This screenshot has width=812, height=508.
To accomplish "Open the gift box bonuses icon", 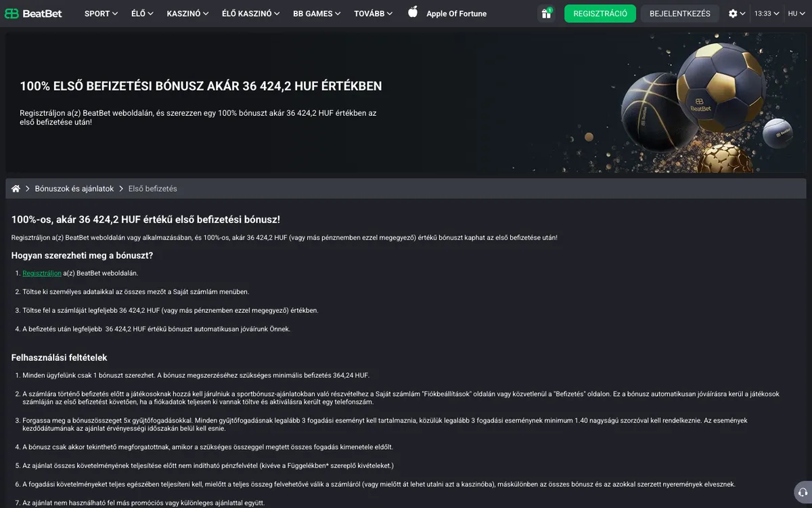I will 546,14.
